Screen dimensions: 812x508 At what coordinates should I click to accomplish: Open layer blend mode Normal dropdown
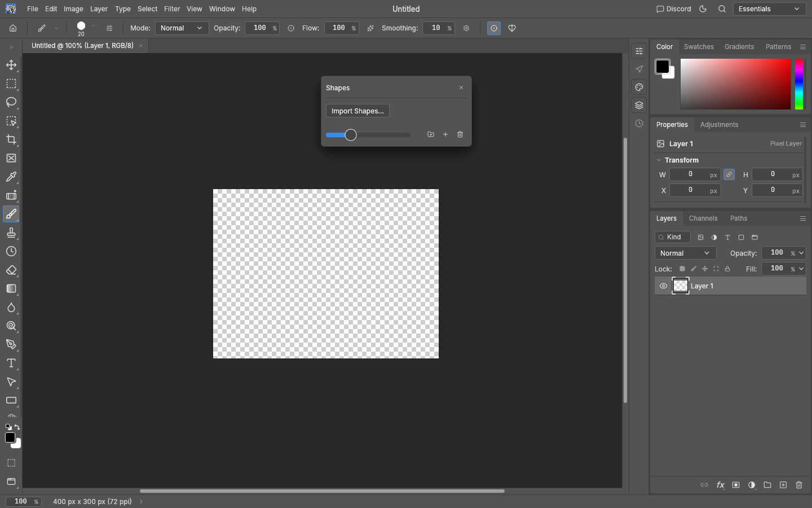point(685,253)
